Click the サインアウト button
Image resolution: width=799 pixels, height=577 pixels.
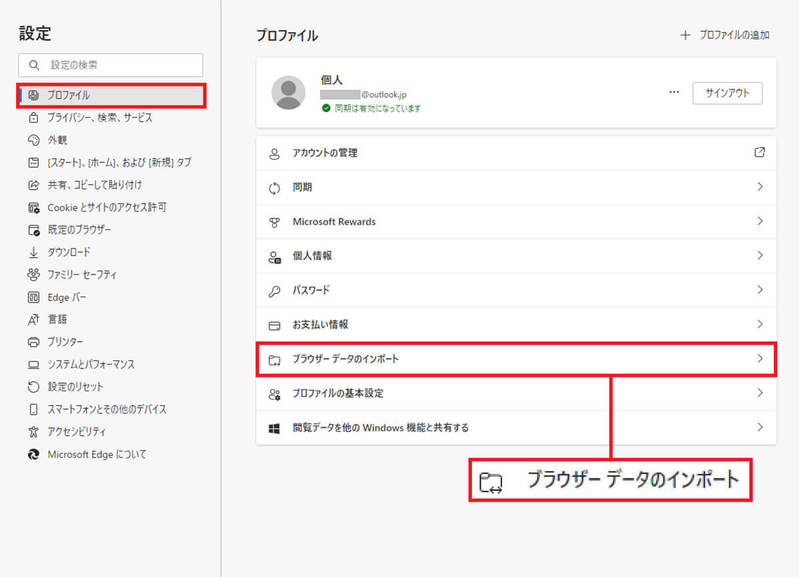(x=727, y=93)
